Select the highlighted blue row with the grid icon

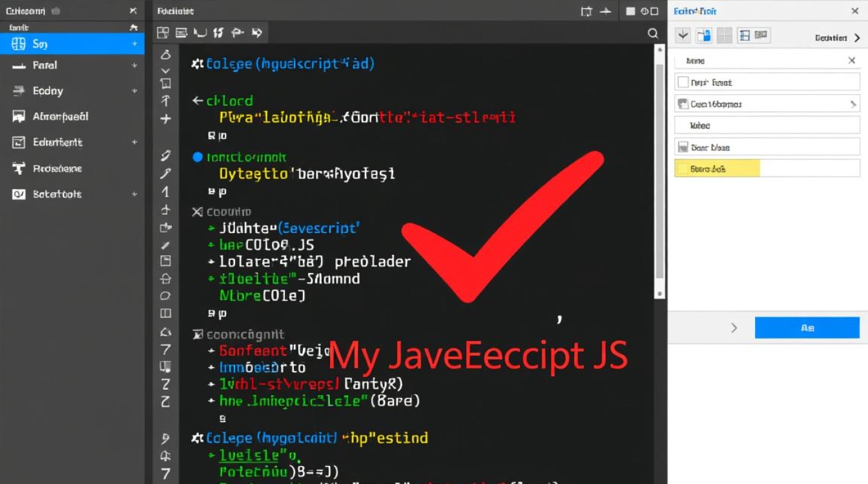point(72,44)
